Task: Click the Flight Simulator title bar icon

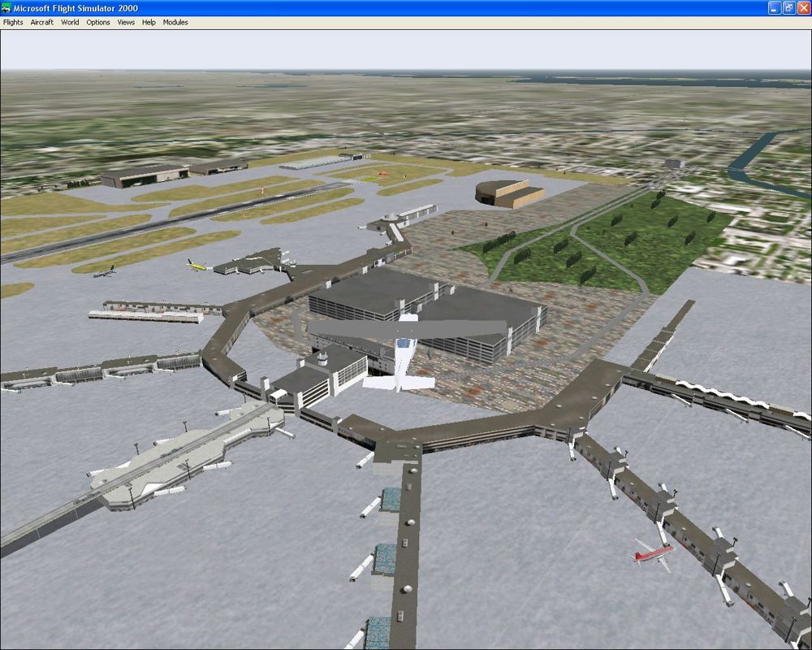Action: (6, 7)
